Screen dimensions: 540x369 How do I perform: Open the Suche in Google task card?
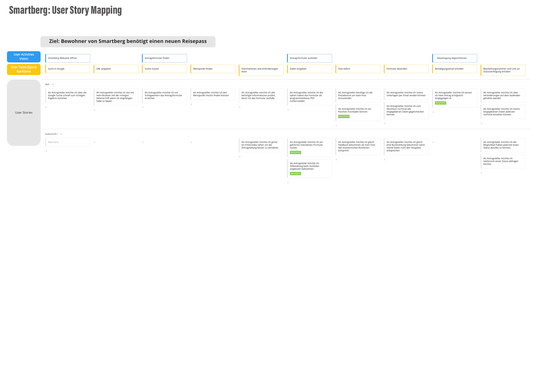click(68, 69)
